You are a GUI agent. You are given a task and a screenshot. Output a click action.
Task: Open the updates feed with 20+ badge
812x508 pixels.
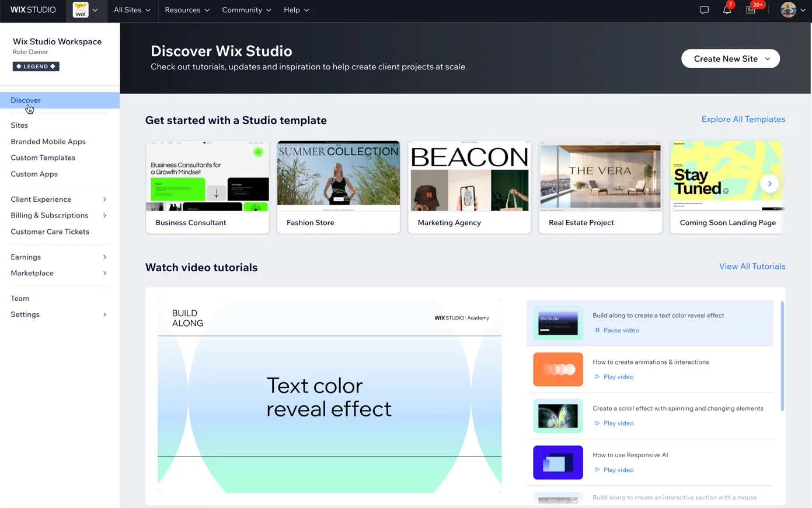click(751, 10)
